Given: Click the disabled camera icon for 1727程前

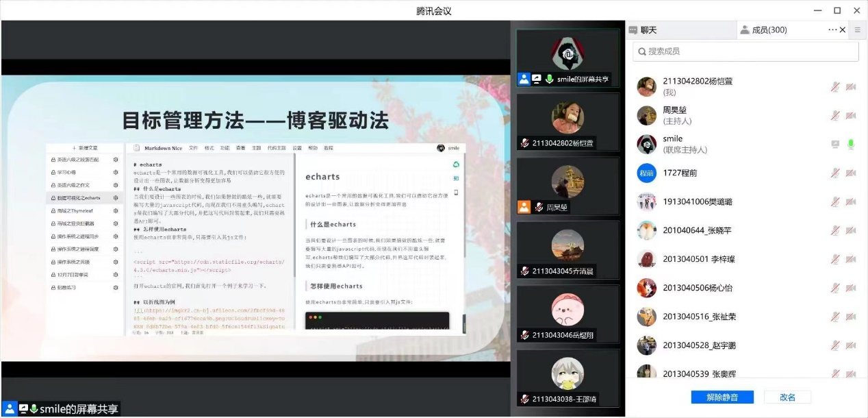Looking at the screenshot, I should pos(851,173).
